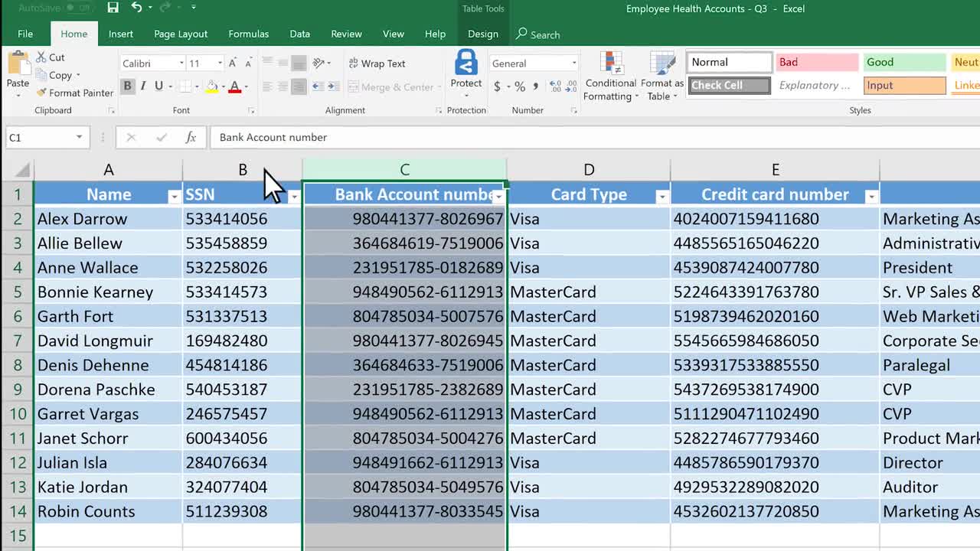Switch to the Page Layout tab

pyautogui.click(x=181, y=34)
